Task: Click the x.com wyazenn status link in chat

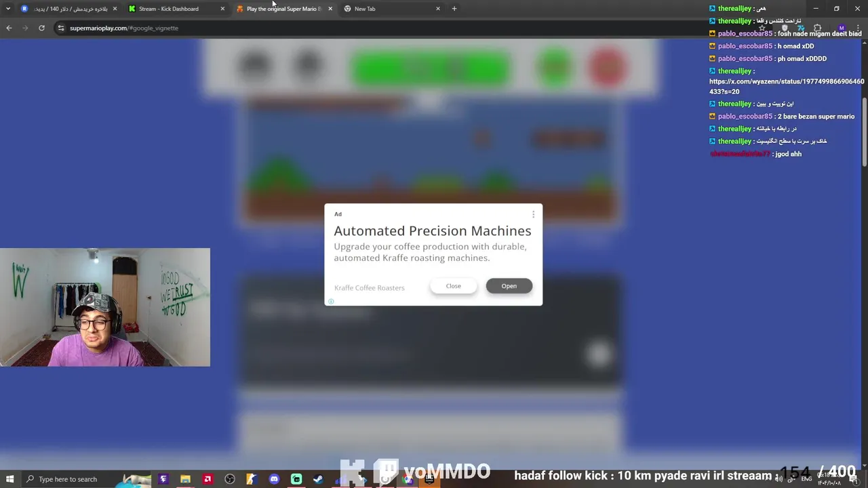Action: coord(787,86)
